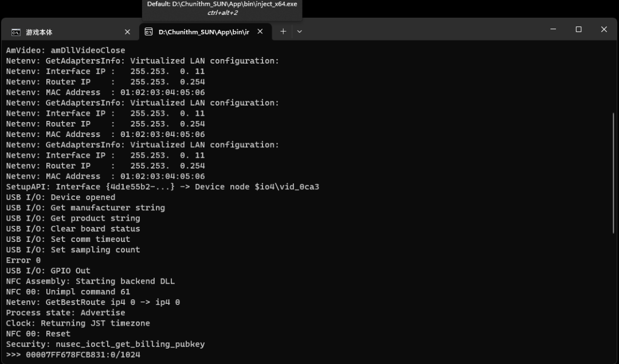The height and width of the screenshot is (364, 619).
Task: Open a new tab with the plus icon
Action: pos(283,32)
